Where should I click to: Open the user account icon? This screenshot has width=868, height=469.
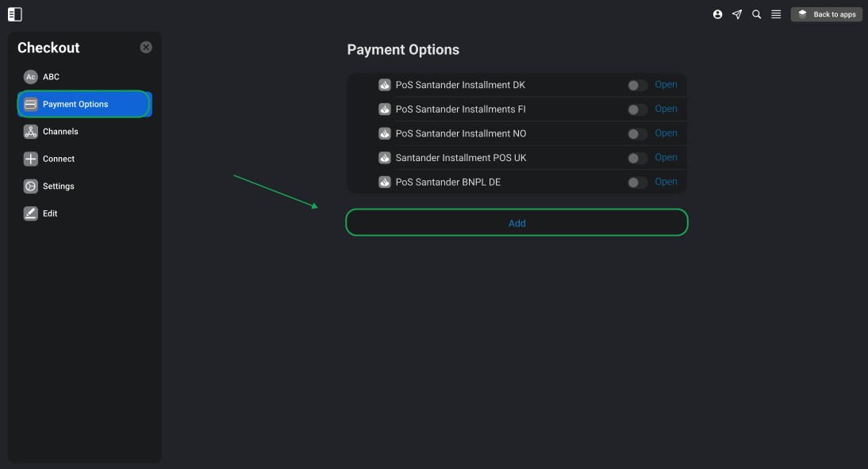[717, 14]
